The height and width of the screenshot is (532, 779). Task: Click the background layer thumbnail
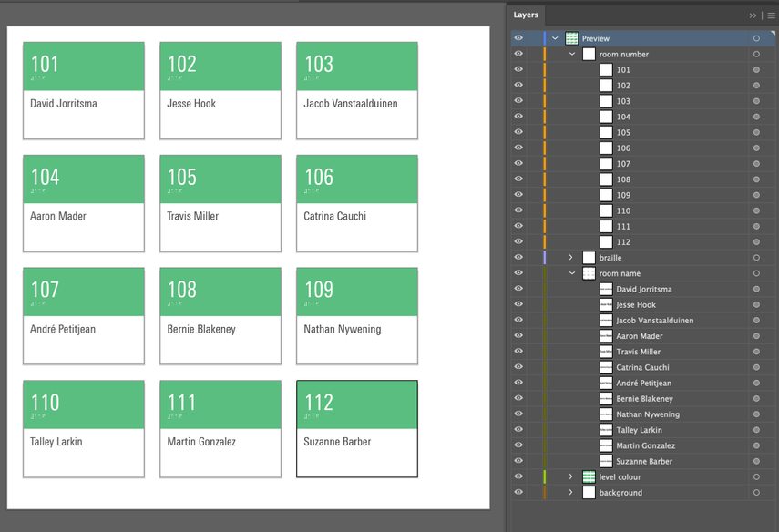point(589,492)
